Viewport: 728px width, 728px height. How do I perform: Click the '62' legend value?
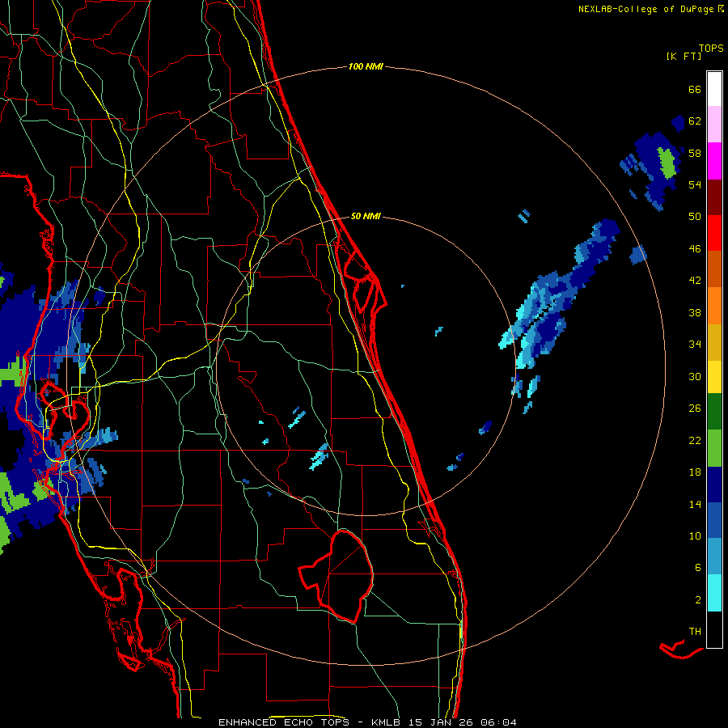pos(695,121)
